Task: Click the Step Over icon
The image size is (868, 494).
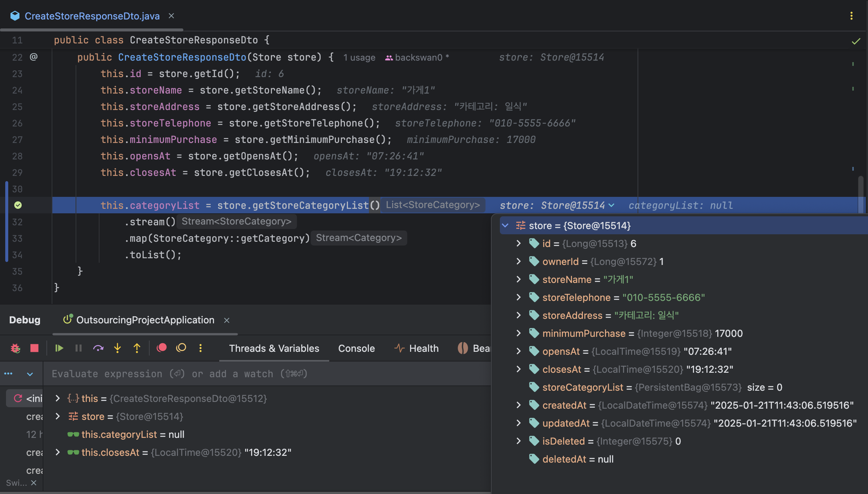Action: 98,348
